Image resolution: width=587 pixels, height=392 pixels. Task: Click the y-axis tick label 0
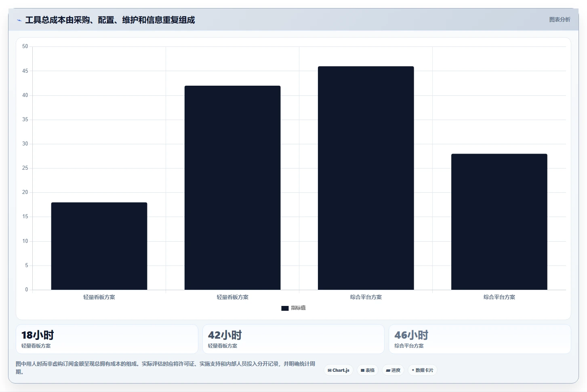point(27,290)
